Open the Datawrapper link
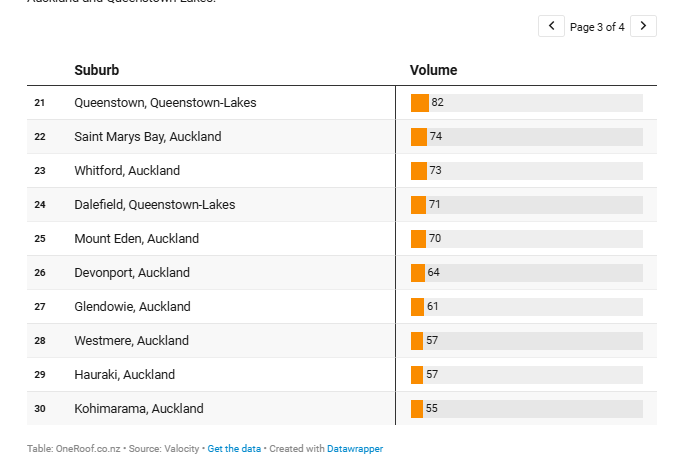691x454 pixels. (354, 449)
